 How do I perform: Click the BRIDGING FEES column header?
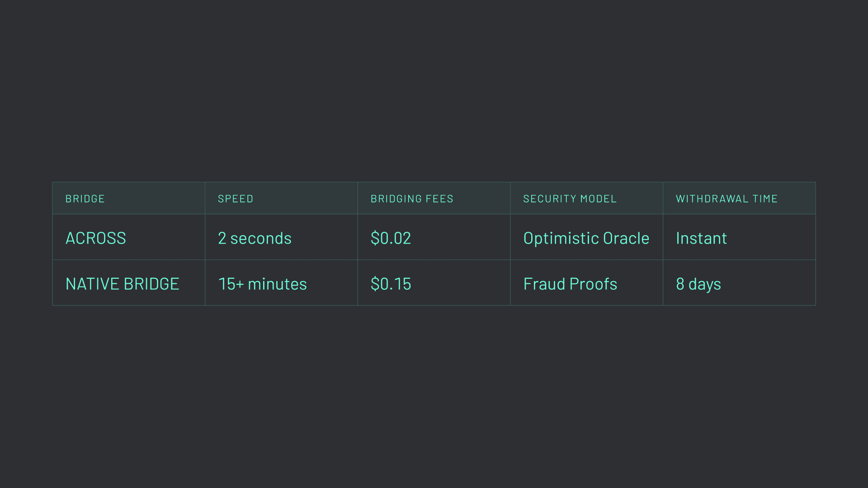click(x=411, y=199)
